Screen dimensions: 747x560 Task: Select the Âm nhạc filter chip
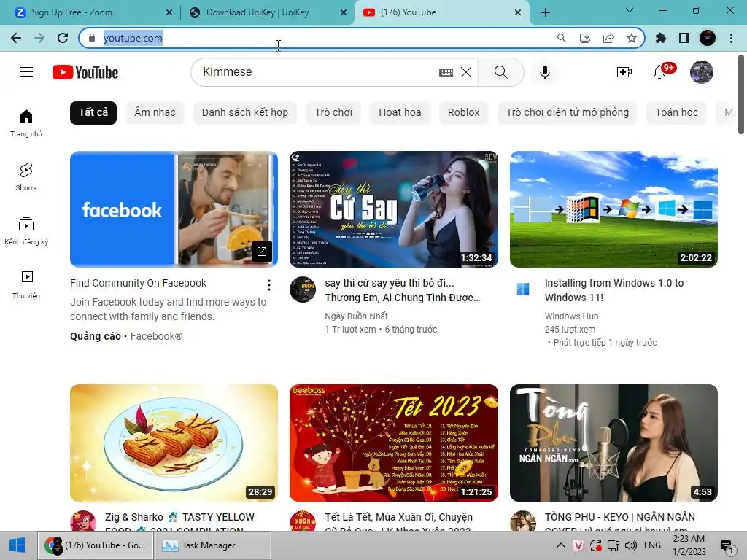coord(155,113)
